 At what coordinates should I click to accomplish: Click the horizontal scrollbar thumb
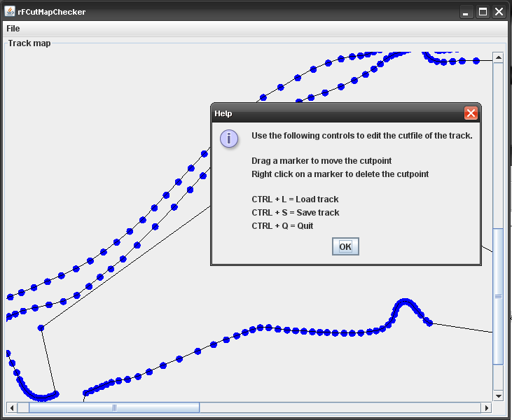click(114, 407)
